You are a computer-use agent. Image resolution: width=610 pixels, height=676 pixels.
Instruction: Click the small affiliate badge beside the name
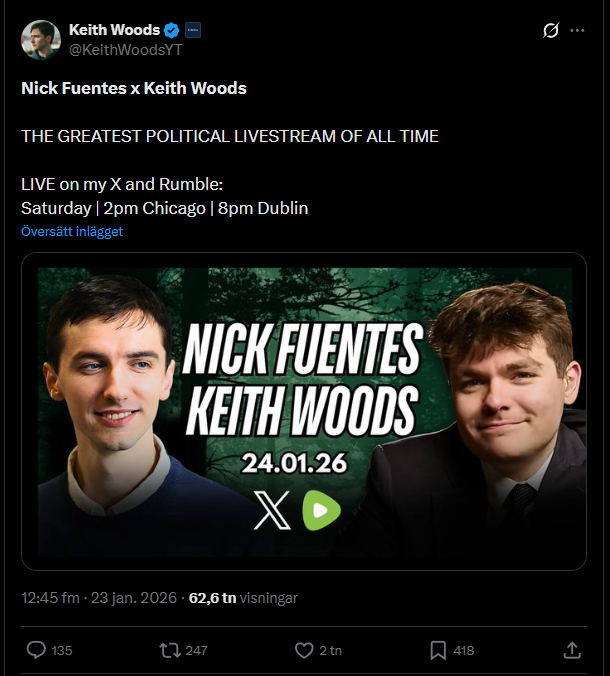coord(193,30)
